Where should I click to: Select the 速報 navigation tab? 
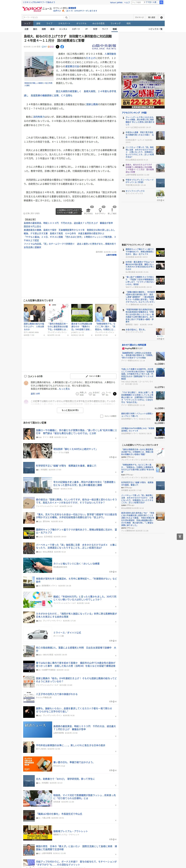point(38,24)
